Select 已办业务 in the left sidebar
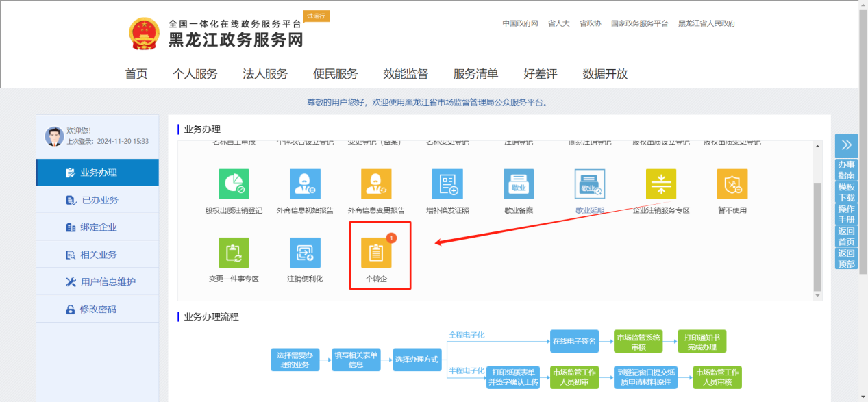Image resolution: width=868 pixels, height=402 pixels. click(x=99, y=200)
